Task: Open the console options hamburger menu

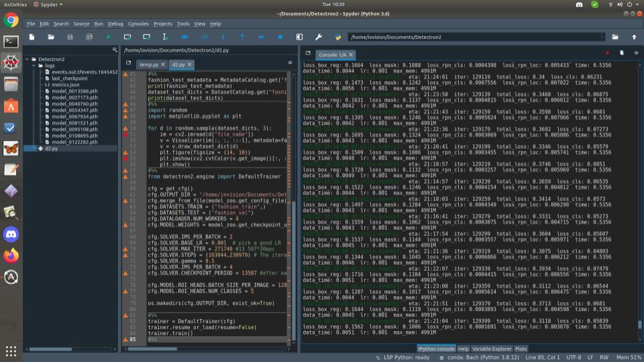Action: pos(636,53)
